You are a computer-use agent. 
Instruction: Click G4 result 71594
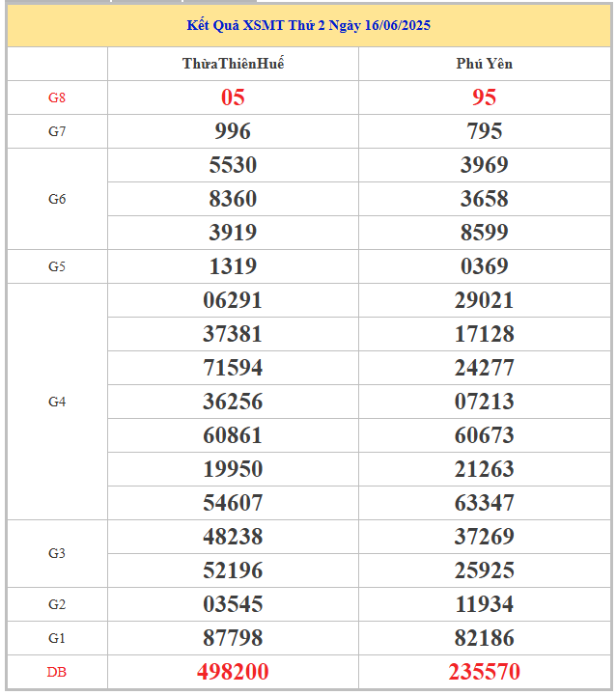pos(233,368)
